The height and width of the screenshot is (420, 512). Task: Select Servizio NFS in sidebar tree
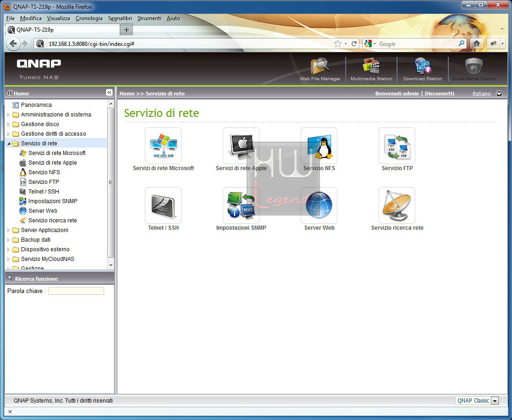tap(44, 172)
